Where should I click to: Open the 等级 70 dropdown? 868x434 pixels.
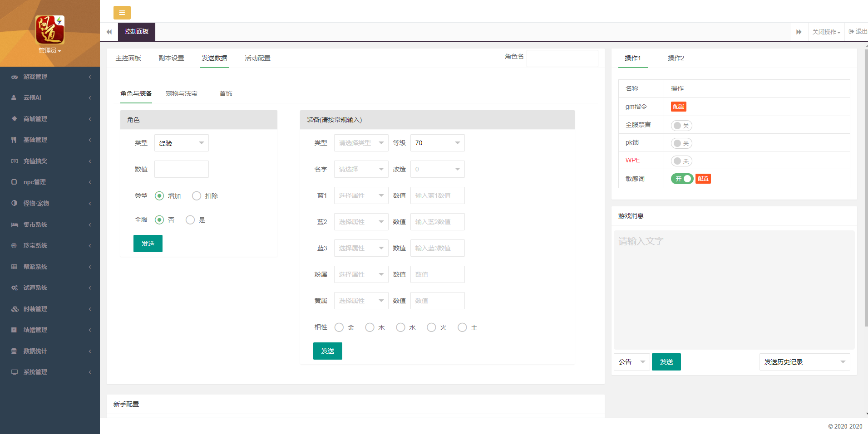click(436, 142)
